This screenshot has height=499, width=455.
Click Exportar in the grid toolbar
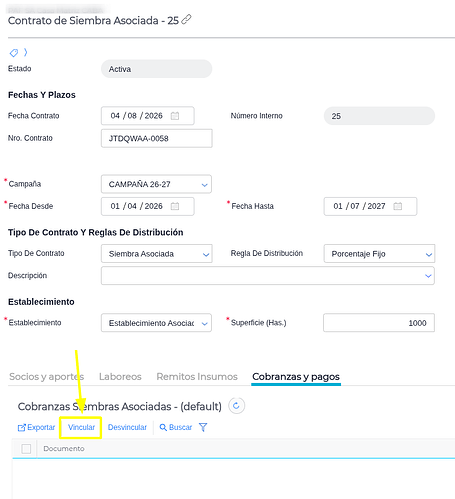click(36, 427)
